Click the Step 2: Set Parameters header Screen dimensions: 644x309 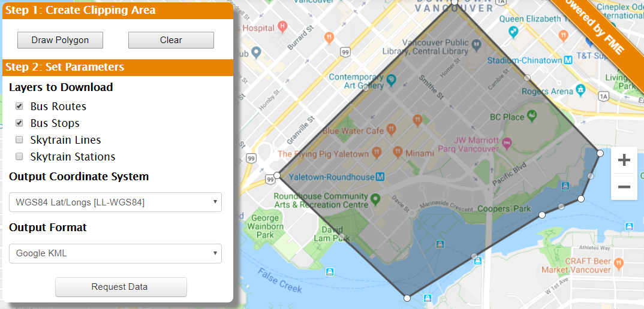(x=118, y=67)
